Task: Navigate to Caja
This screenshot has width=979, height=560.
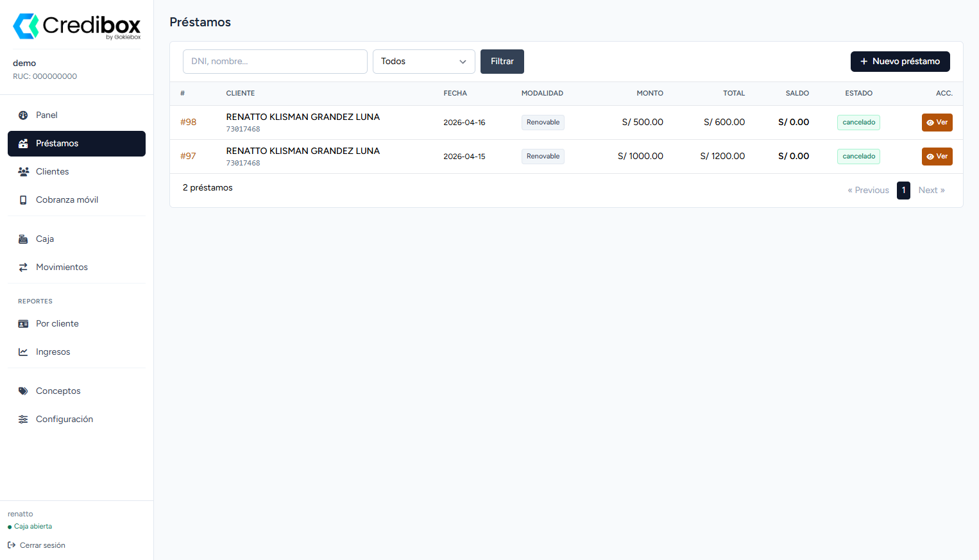Action: [x=76, y=239]
